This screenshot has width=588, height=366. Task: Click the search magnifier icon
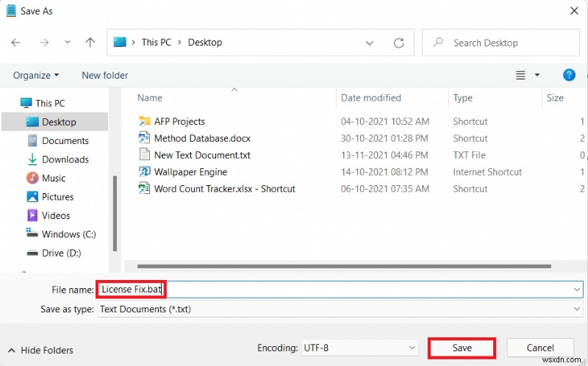tap(437, 42)
